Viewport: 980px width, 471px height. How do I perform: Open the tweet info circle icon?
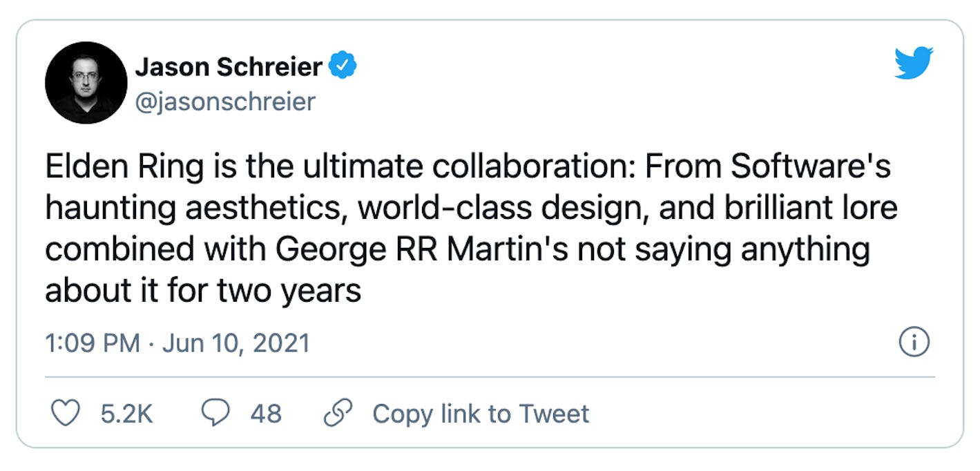pyautogui.click(x=914, y=343)
